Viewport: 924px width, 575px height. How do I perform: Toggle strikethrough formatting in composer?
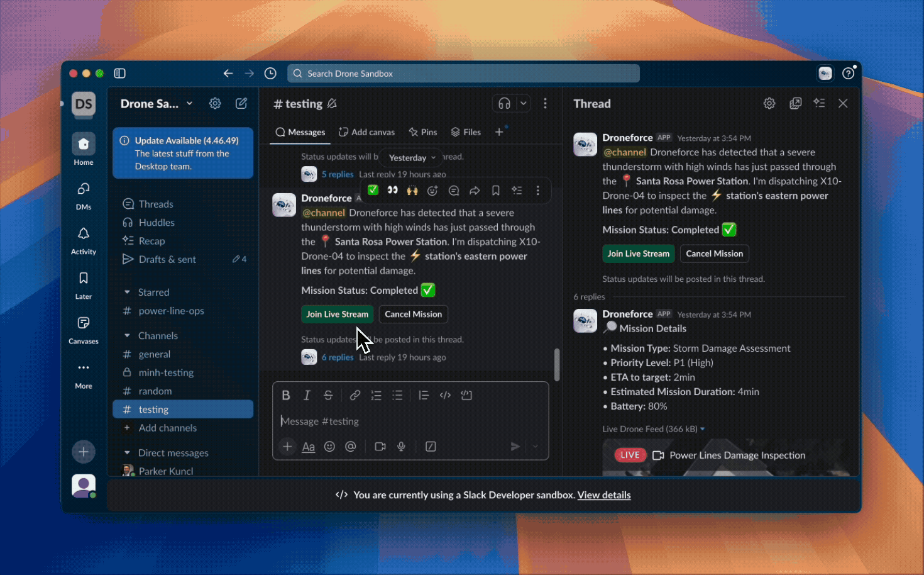328,395
